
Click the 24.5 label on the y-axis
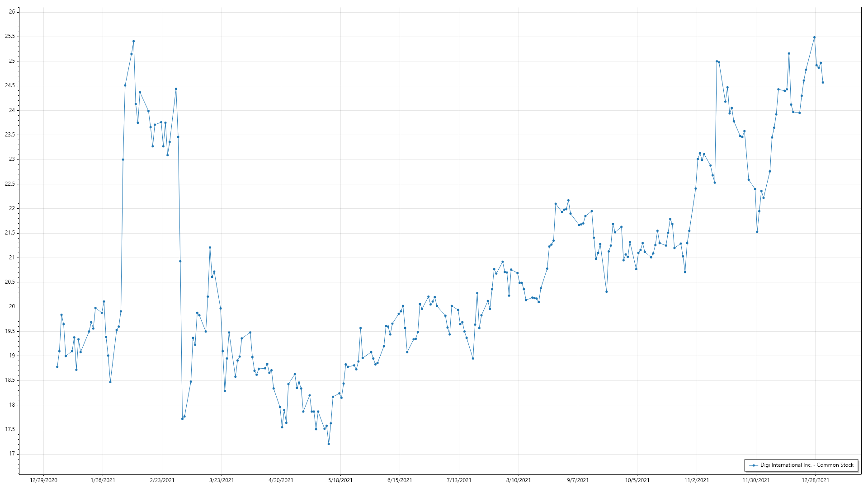(x=10, y=85)
